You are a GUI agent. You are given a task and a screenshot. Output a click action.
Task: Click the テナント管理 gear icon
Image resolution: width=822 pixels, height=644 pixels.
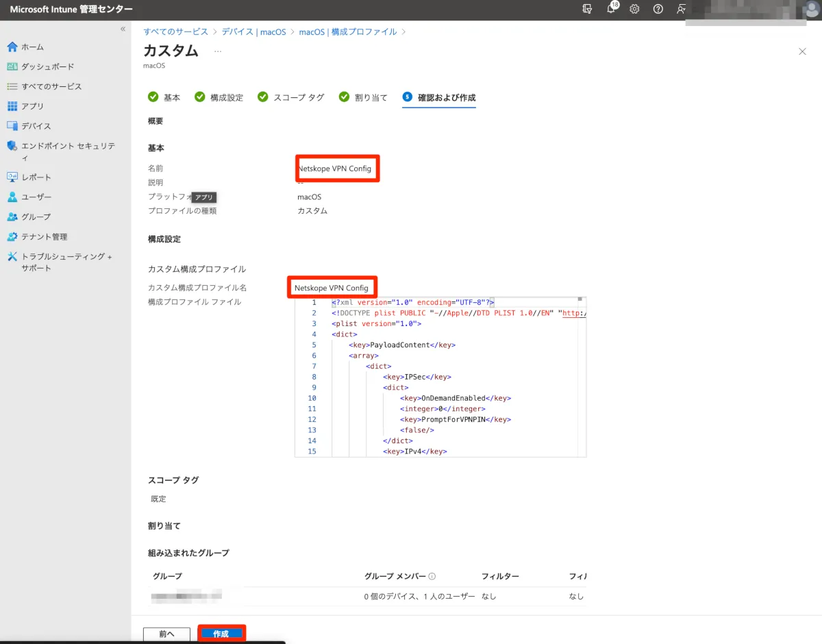12,236
